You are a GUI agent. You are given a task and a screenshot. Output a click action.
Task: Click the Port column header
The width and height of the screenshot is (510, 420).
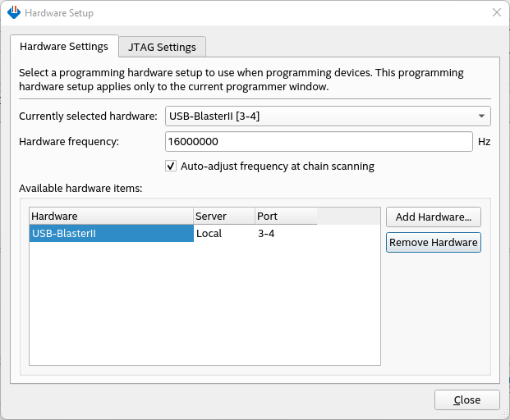coord(285,217)
